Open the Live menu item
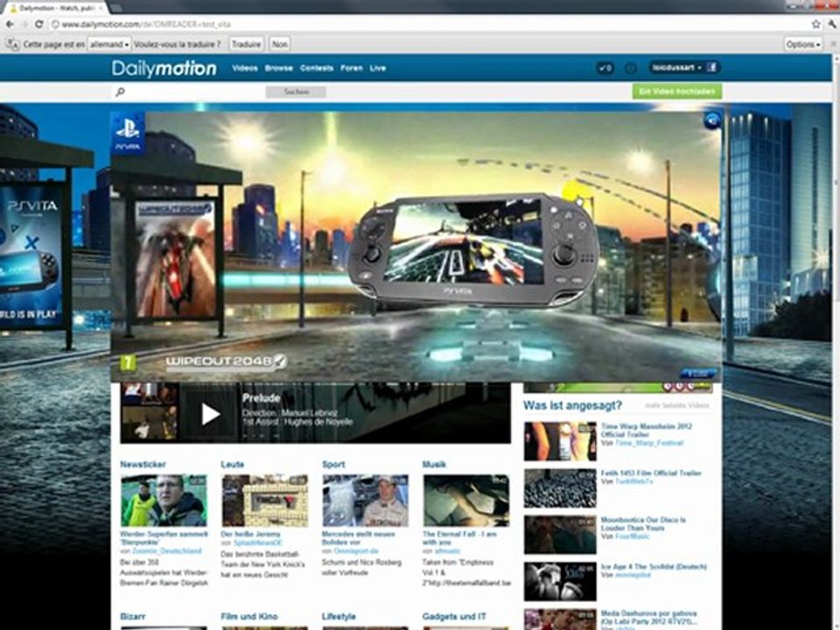The height and width of the screenshot is (630, 840). (x=378, y=68)
